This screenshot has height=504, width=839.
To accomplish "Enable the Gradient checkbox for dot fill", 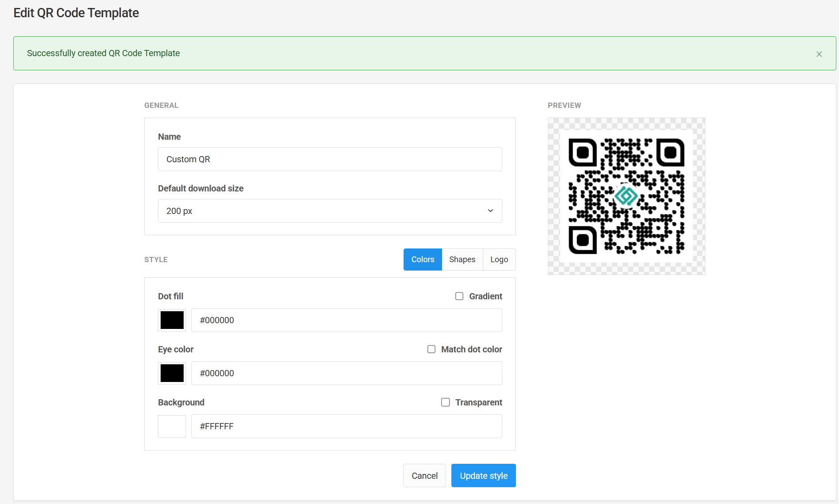I will point(459,296).
